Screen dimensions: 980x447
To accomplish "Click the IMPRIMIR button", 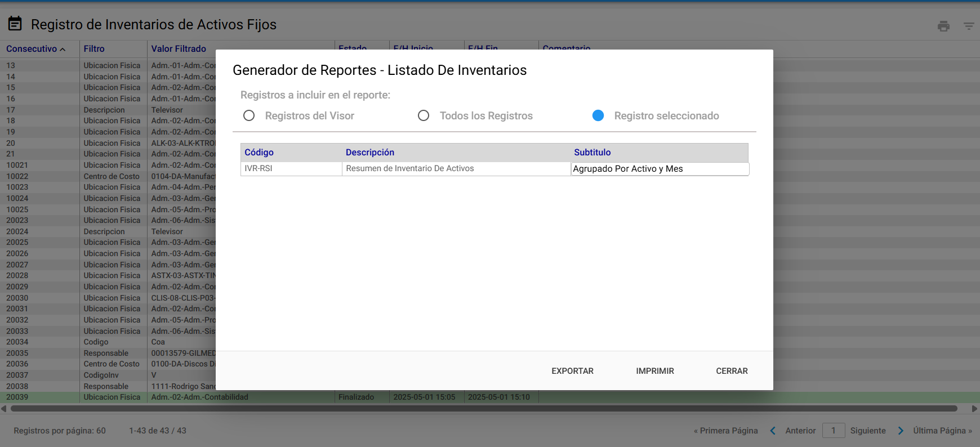I will click(655, 371).
